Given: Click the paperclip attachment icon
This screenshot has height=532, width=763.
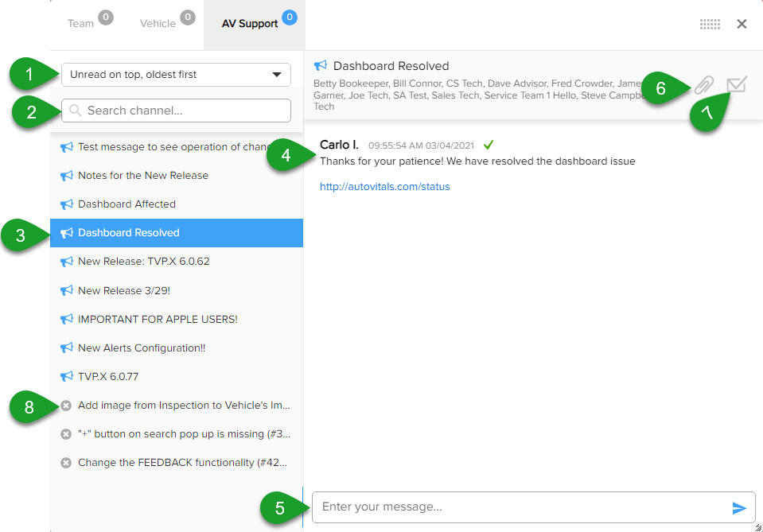Looking at the screenshot, I should click(704, 85).
